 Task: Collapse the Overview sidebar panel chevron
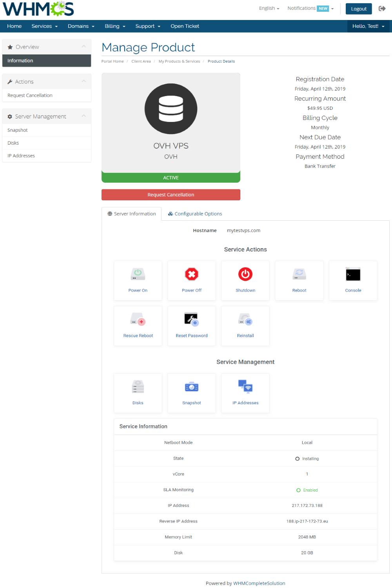83,47
